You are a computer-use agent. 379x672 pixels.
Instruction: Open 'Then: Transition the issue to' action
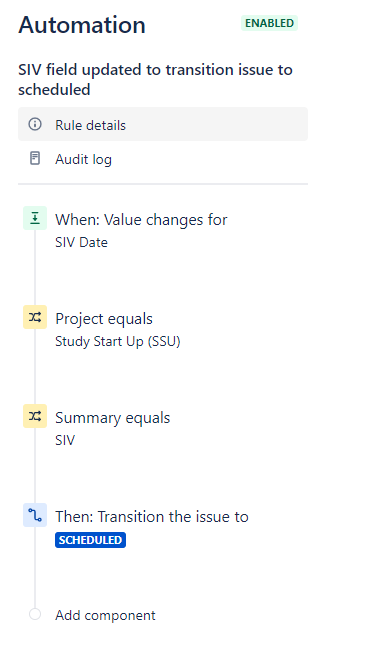click(x=152, y=516)
